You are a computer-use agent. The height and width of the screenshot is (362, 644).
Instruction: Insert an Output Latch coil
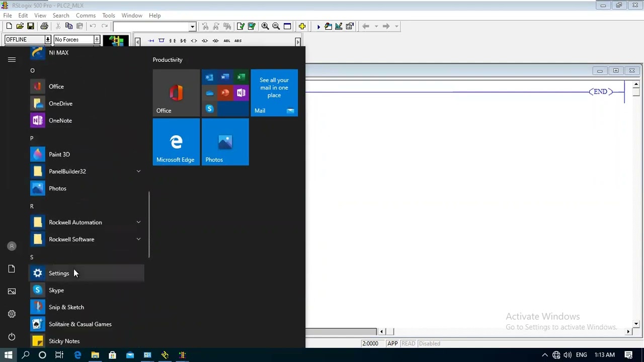tap(205, 41)
